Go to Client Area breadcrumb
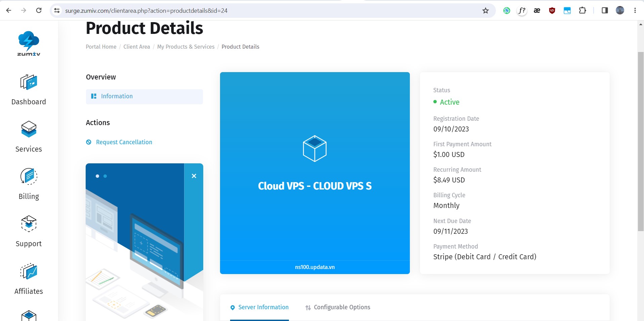This screenshot has width=644, height=321. coord(137,47)
